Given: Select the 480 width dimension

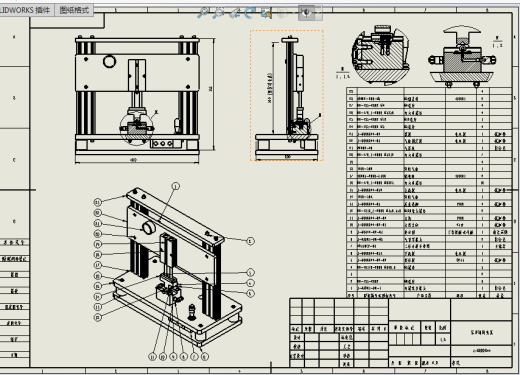Looking at the screenshot, I should 133,160.
